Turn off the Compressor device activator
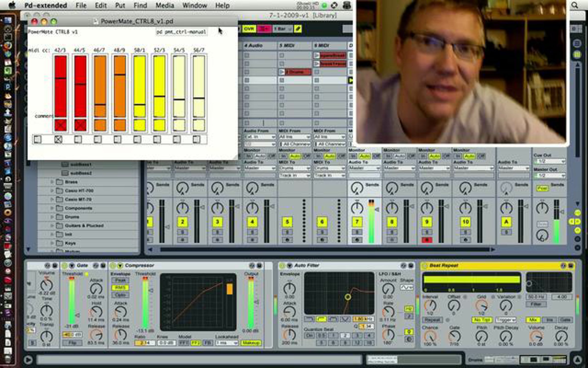588x368 pixels. pos(112,265)
